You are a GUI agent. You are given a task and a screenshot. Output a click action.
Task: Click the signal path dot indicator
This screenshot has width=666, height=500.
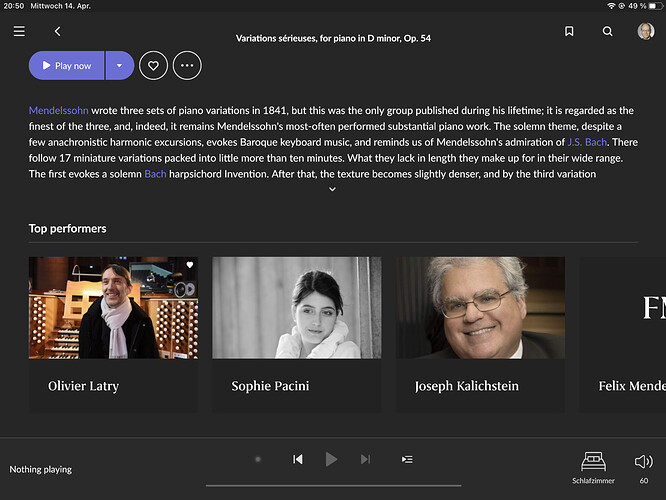coord(257,459)
